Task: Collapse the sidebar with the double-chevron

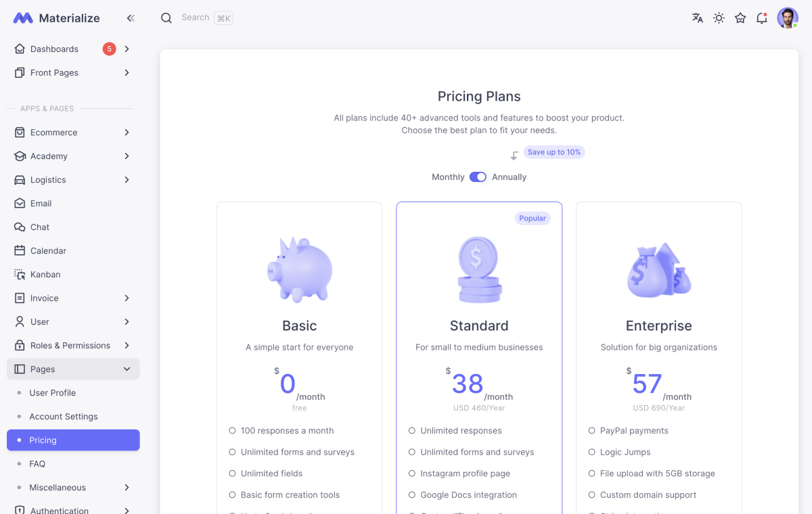Action: click(131, 18)
